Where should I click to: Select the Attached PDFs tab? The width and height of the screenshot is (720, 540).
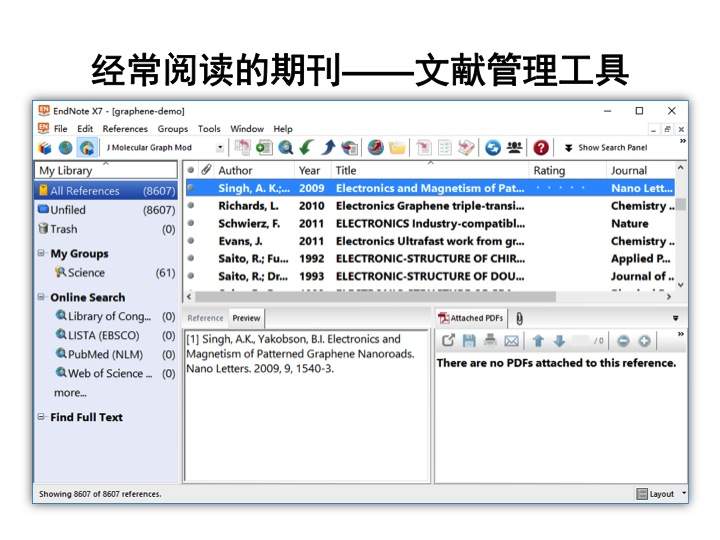click(471, 318)
